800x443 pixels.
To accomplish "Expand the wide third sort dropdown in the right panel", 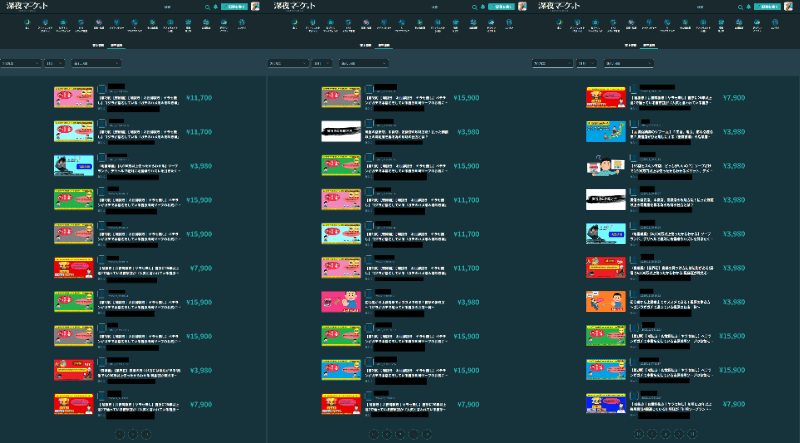I will pos(629,63).
